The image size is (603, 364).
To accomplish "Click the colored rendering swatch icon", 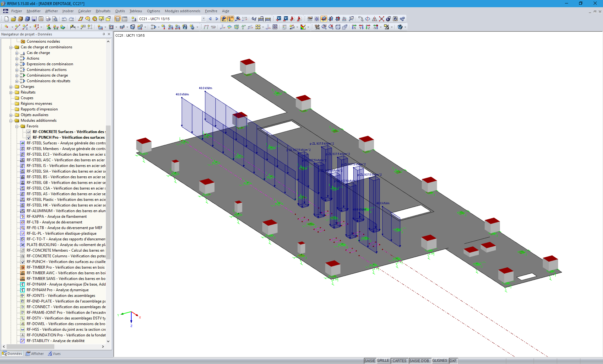I will pos(302,27).
